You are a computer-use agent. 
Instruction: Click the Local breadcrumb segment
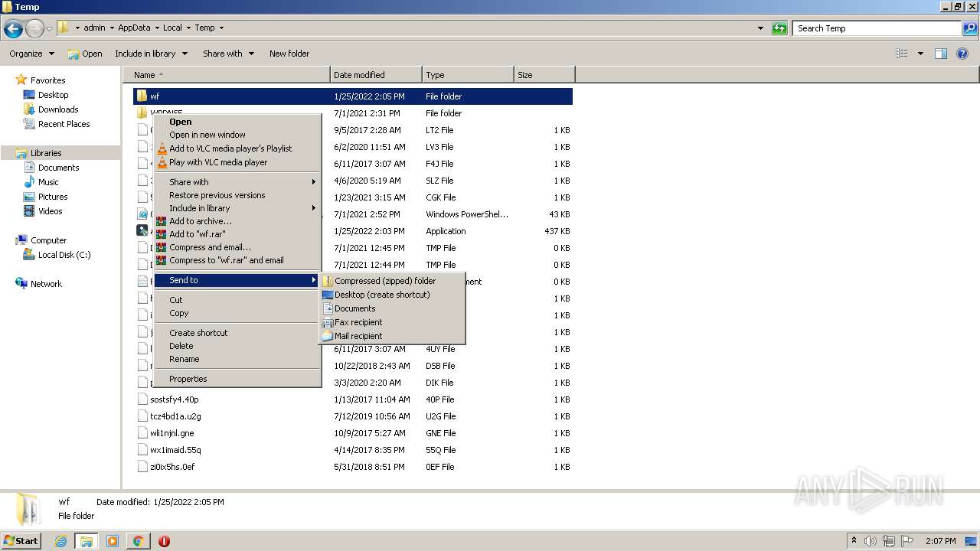coord(172,28)
